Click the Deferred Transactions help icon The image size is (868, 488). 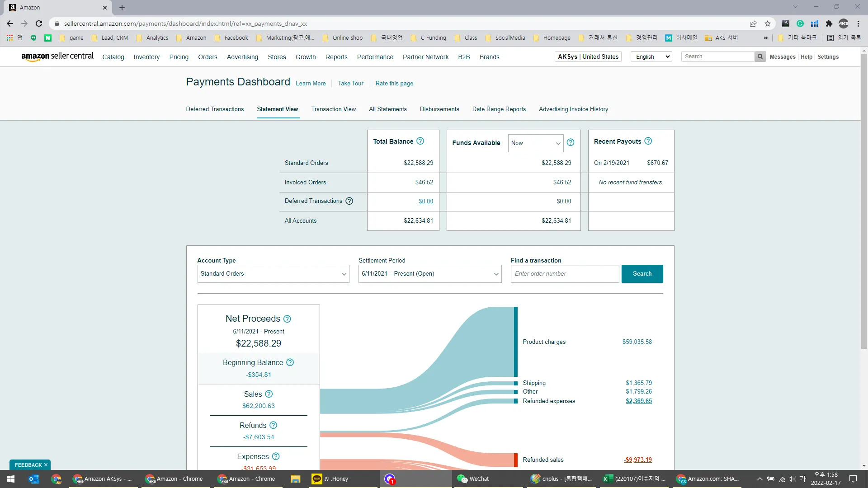349,201
